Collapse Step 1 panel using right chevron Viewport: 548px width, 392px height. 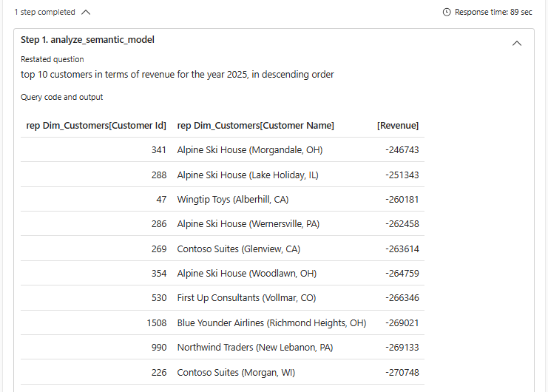(x=517, y=43)
